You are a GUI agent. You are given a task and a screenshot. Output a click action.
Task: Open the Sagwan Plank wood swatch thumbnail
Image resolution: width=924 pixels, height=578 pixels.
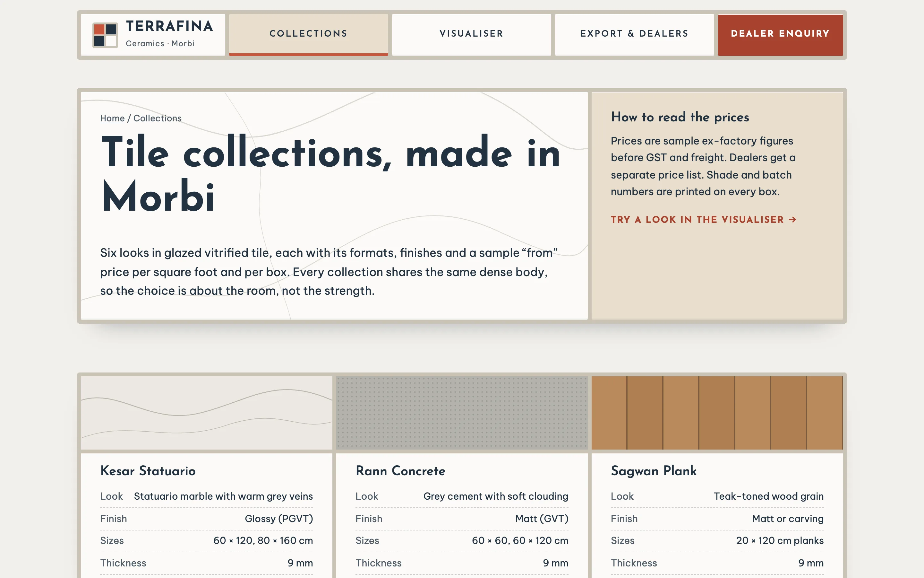717,413
